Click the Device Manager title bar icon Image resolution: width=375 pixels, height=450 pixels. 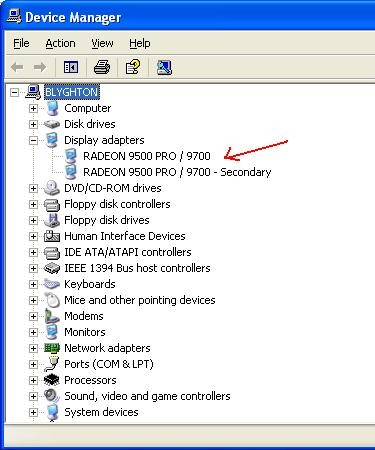pos(14,16)
